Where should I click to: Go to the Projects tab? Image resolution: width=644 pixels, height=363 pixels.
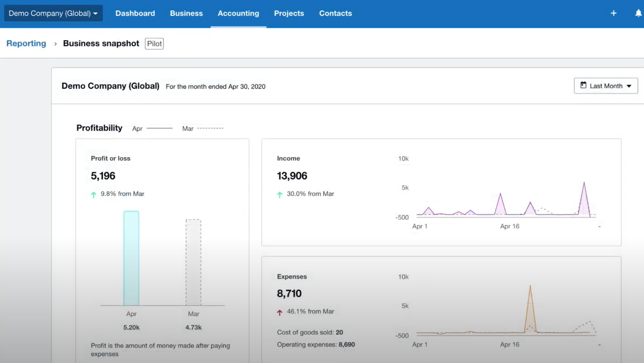(289, 13)
